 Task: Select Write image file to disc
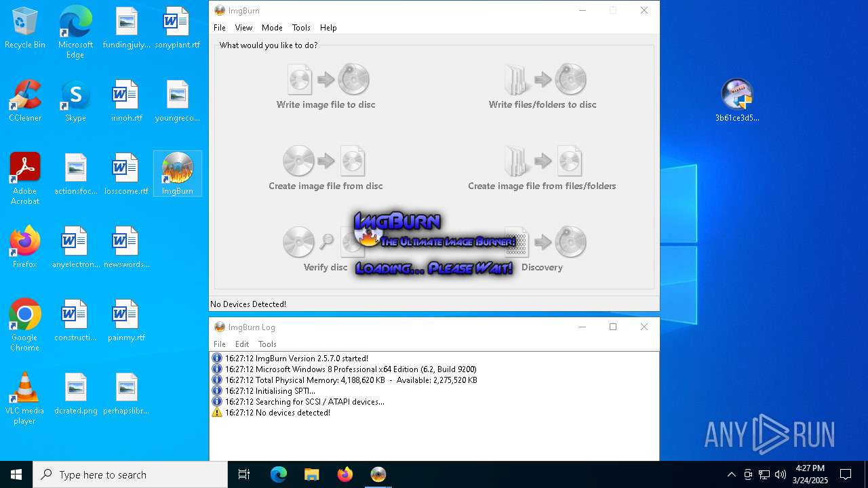(325, 87)
